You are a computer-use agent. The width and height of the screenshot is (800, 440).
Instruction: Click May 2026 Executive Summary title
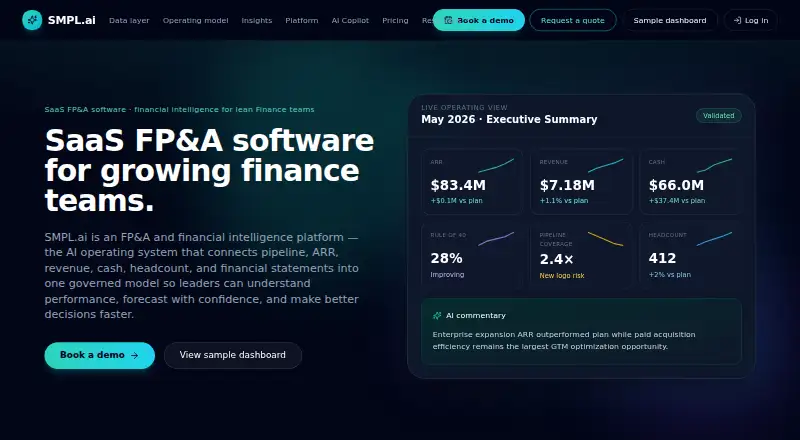click(509, 119)
